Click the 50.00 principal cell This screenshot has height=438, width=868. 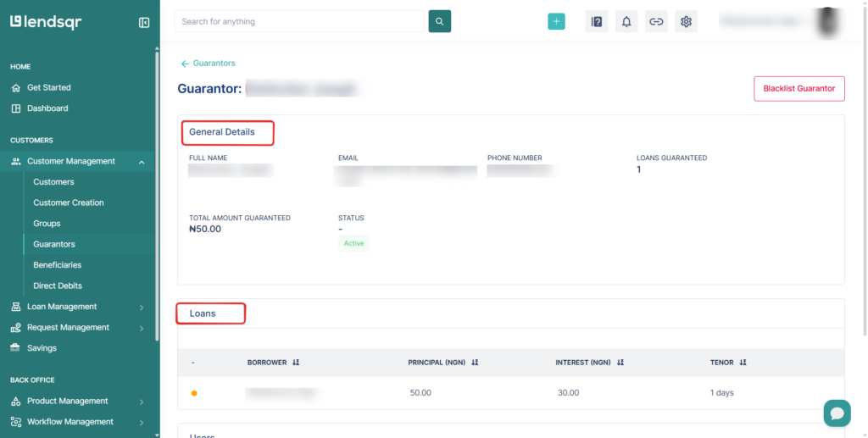pos(420,392)
